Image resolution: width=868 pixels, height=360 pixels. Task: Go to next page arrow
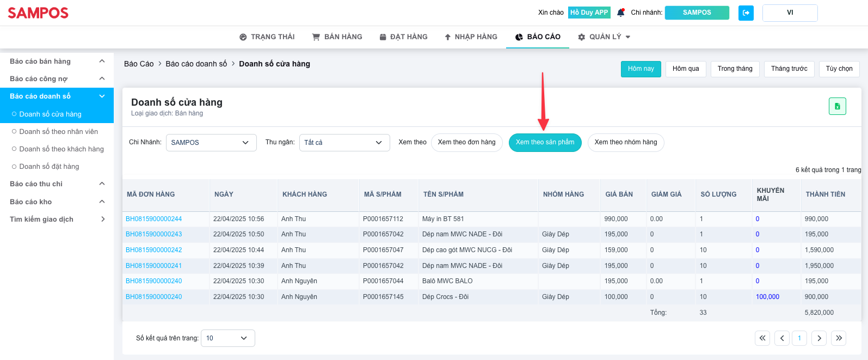tap(819, 338)
